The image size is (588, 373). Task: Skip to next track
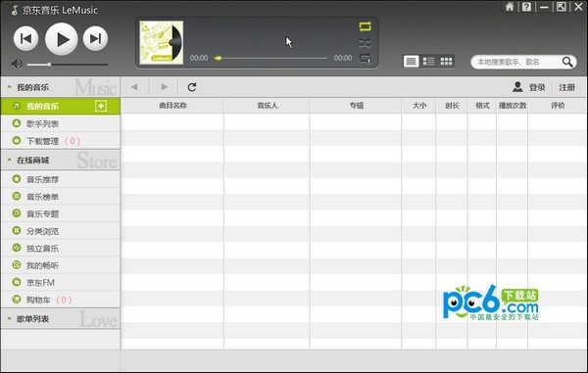(95, 38)
